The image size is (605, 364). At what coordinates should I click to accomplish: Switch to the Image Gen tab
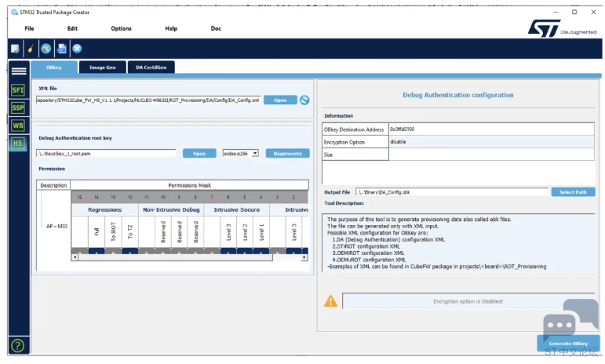103,67
